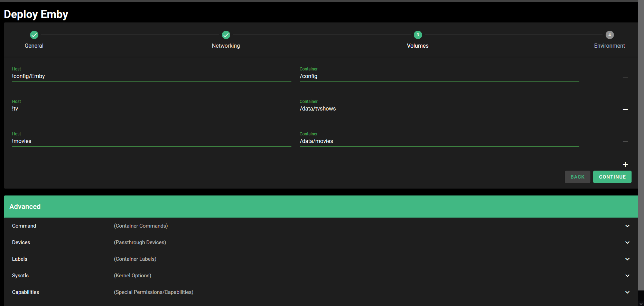Open the completed Networking step checkmark
Image resolution: width=644 pixels, height=306 pixels.
[x=226, y=35]
